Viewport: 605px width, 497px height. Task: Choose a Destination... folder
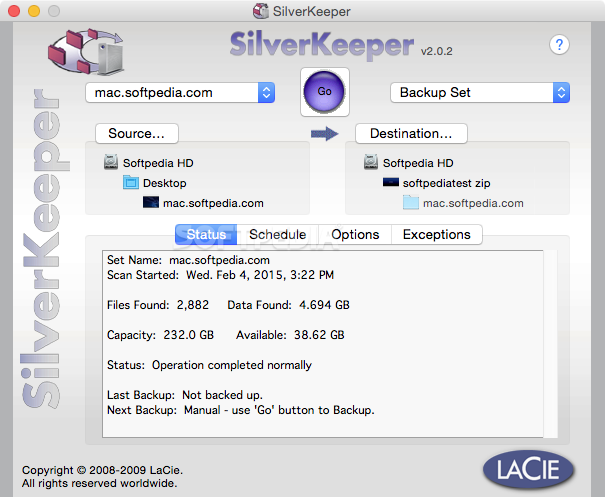pyautogui.click(x=411, y=134)
